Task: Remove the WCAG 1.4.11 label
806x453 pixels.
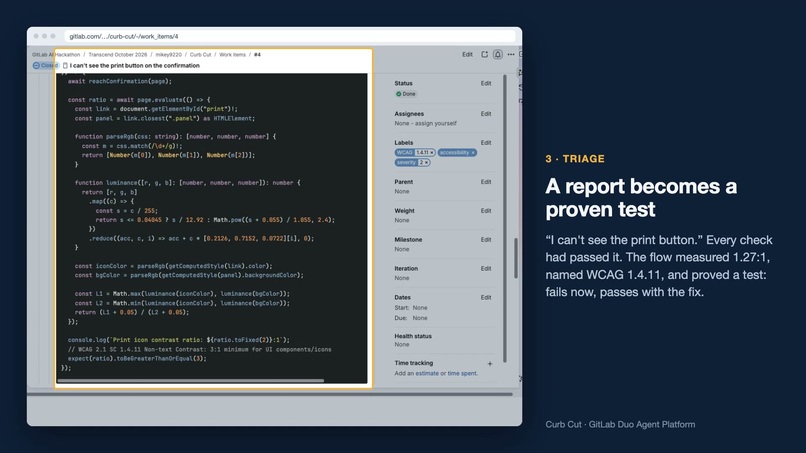Action: (x=432, y=153)
